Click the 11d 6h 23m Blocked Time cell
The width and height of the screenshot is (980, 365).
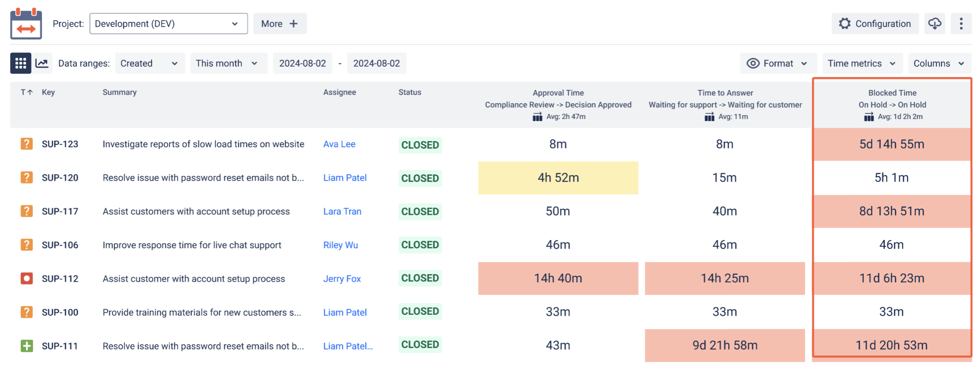(892, 278)
